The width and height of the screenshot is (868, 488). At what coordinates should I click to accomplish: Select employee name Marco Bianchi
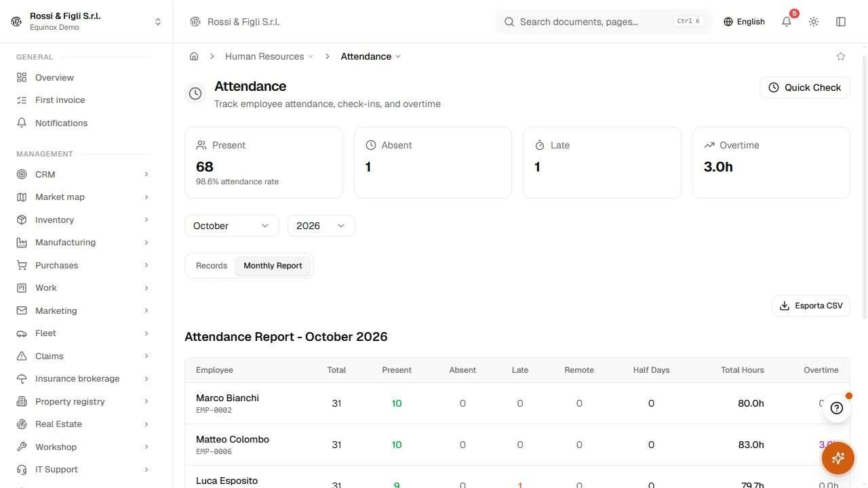point(227,398)
